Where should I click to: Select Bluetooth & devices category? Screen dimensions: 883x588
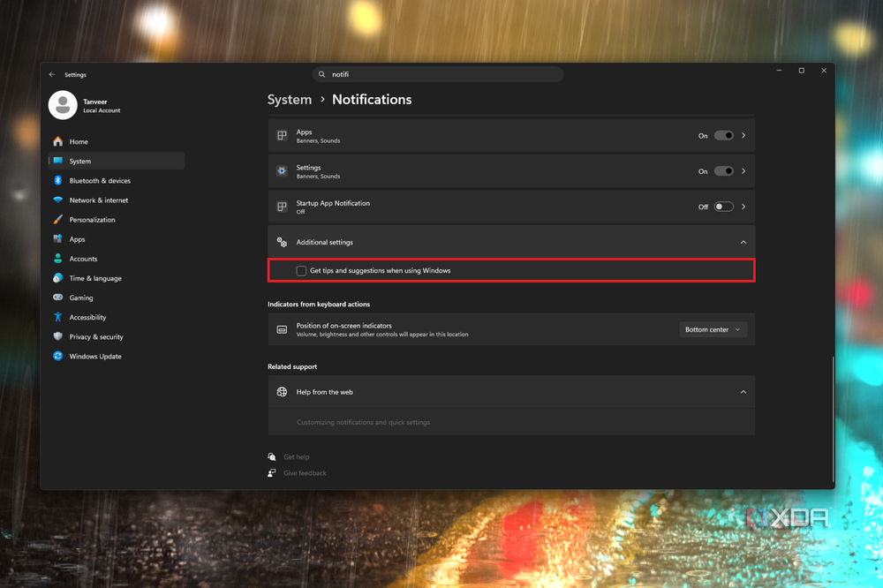117,180
